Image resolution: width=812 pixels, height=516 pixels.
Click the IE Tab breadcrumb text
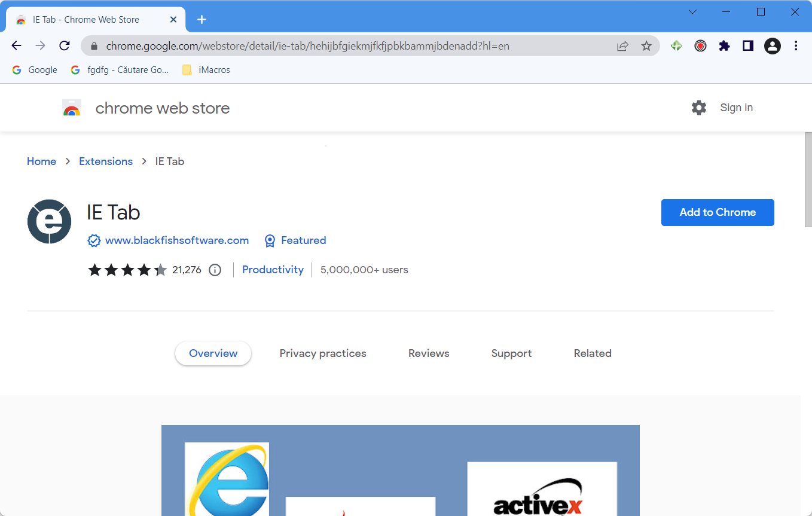point(170,161)
